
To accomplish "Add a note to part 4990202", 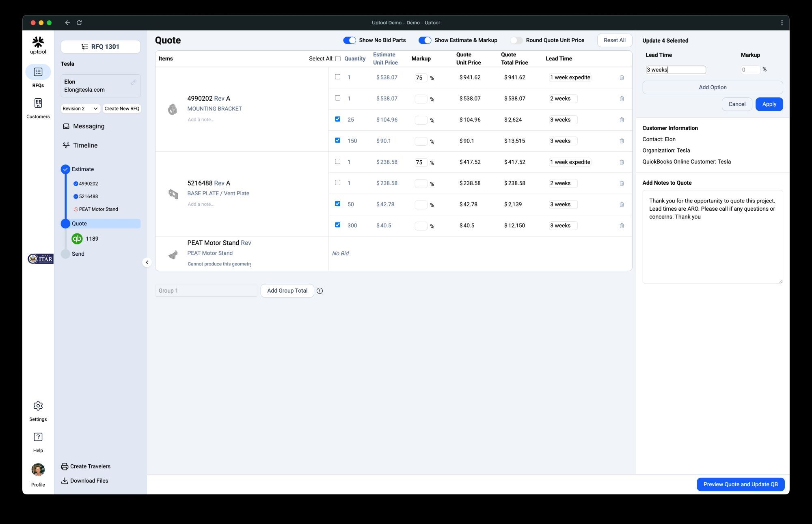I will pos(201,120).
